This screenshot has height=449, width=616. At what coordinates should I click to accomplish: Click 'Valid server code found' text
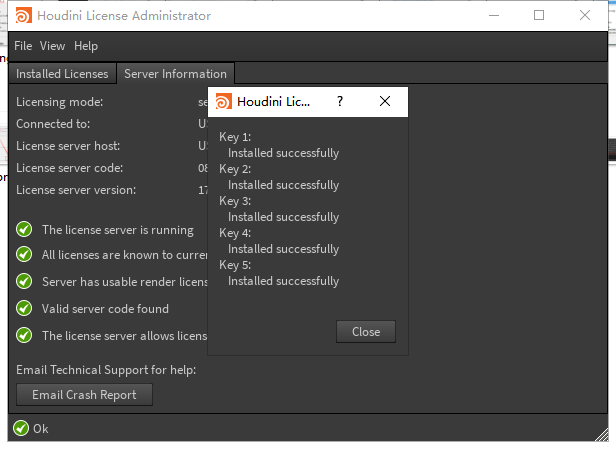point(105,309)
